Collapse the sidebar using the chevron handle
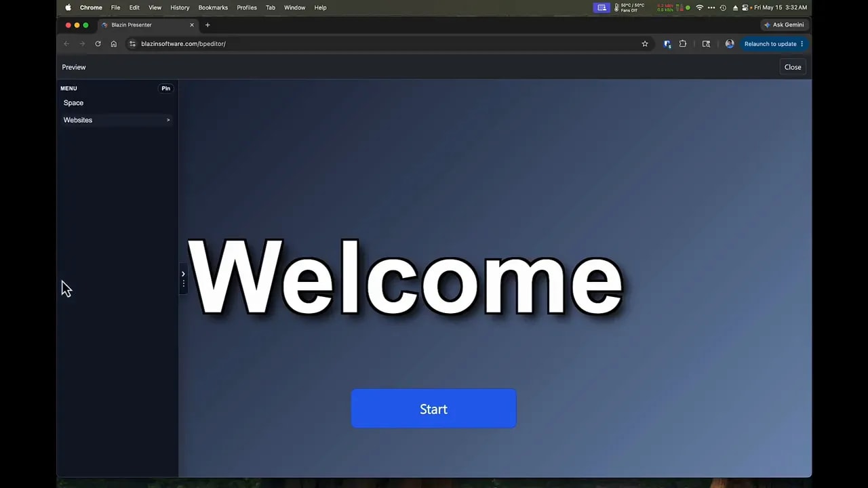868x488 pixels. [x=183, y=278]
